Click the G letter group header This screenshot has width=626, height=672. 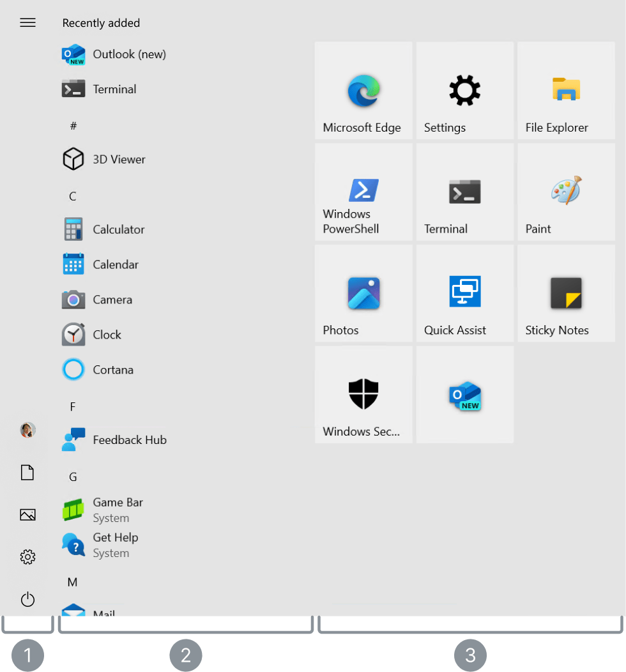tap(73, 477)
